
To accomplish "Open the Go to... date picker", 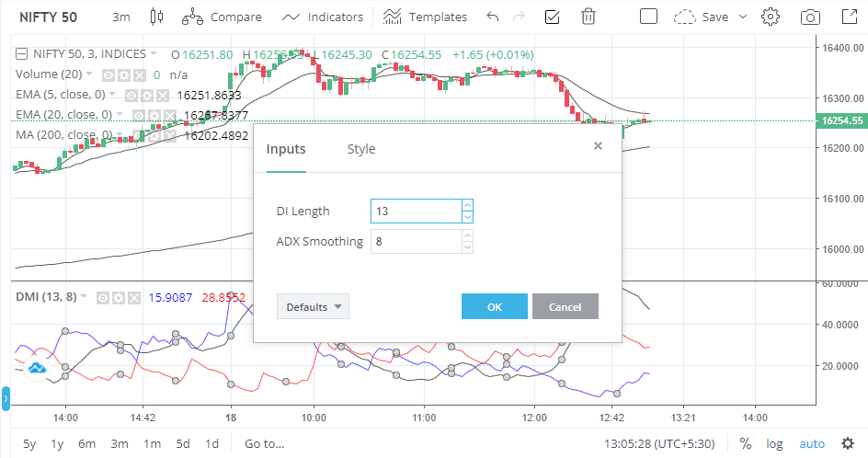I will pos(264,443).
